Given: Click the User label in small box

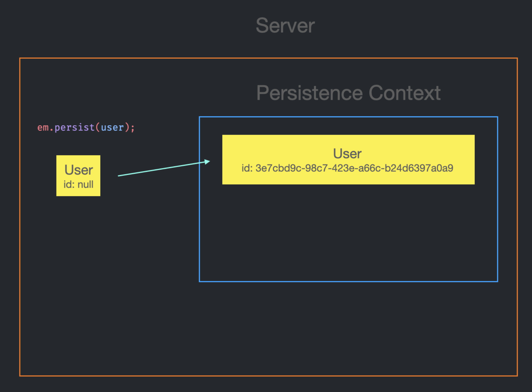Looking at the screenshot, I should click(78, 170).
